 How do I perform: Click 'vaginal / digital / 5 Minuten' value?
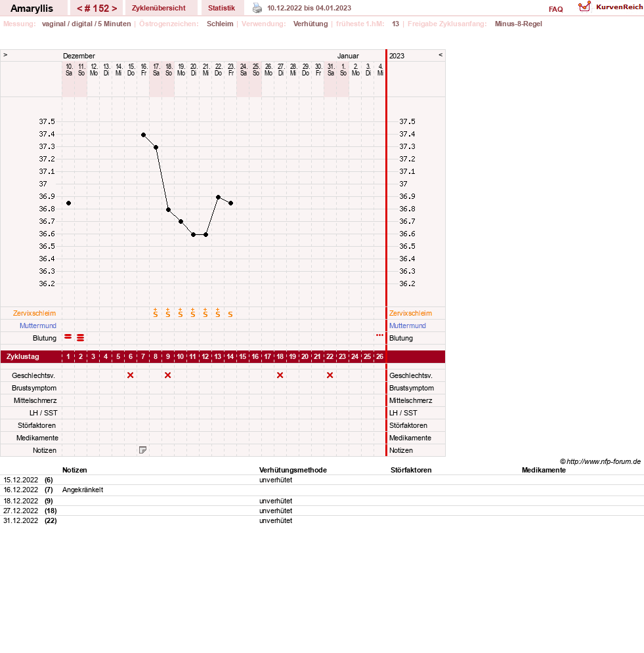(x=86, y=24)
